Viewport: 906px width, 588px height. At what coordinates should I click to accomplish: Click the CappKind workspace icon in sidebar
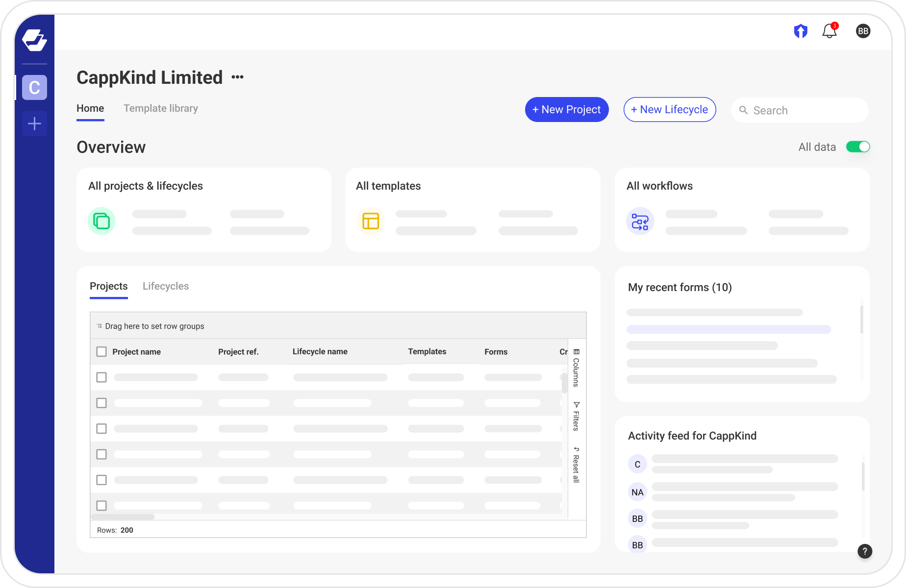click(x=34, y=88)
